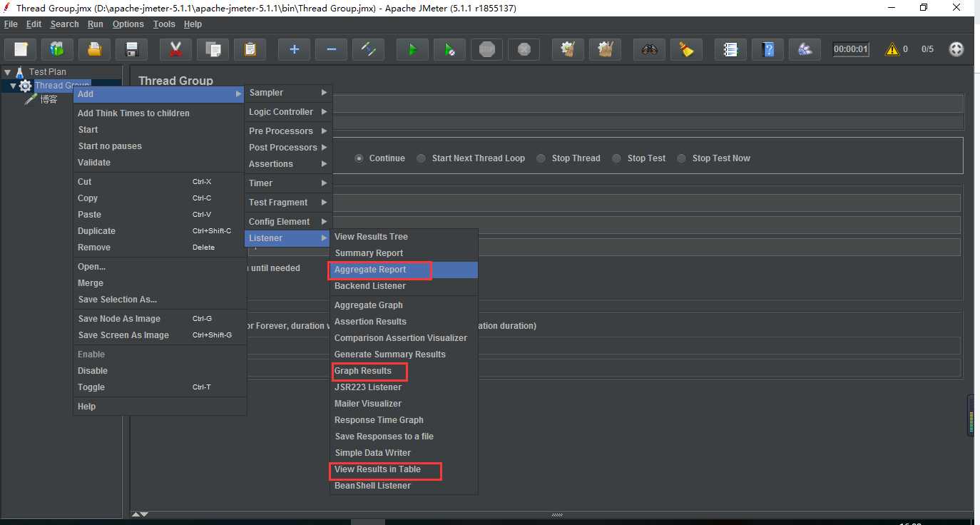Screen dimensions: 980x525
Task: Expand the Post Processors submenu
Action: (287, 148)
